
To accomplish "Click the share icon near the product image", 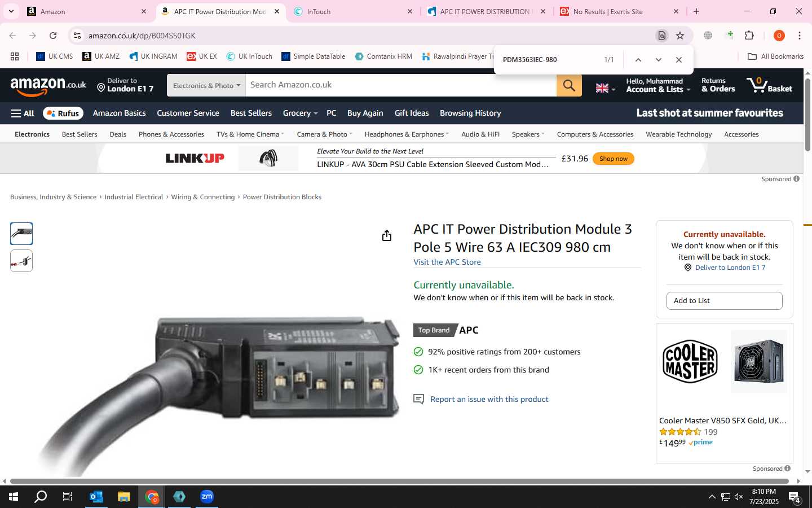I will point(386,235).
